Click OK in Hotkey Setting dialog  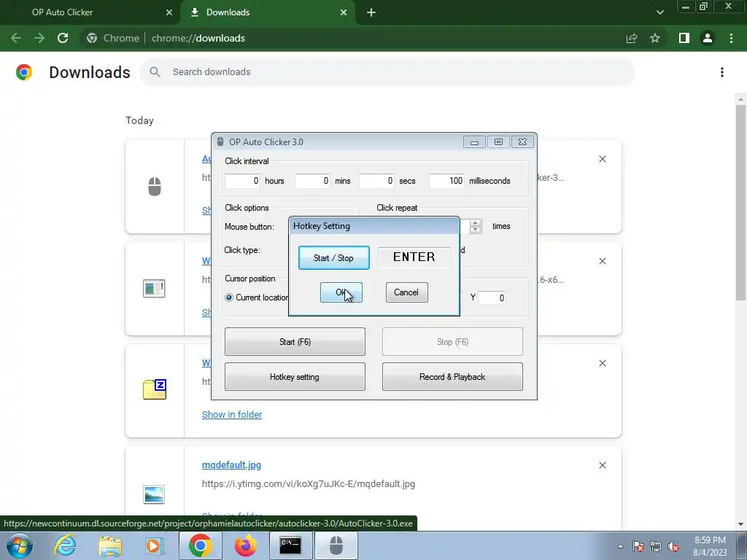(341, 292)
